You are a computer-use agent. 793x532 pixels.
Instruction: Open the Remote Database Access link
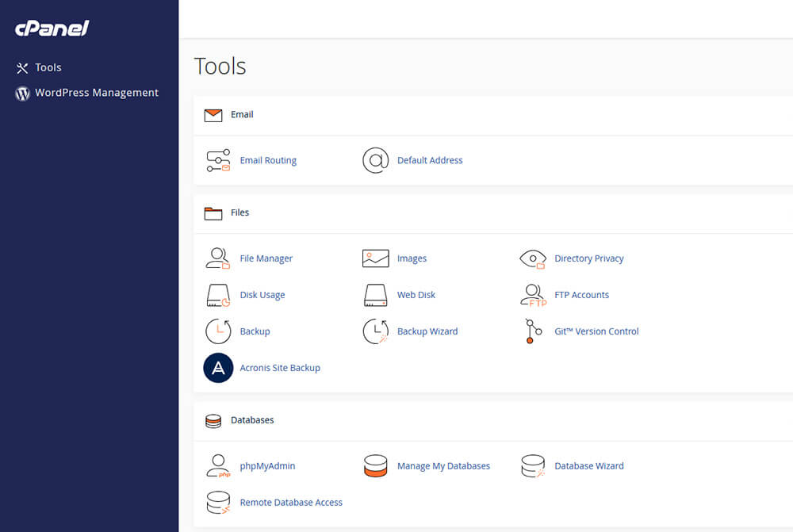tap(291, 503)
